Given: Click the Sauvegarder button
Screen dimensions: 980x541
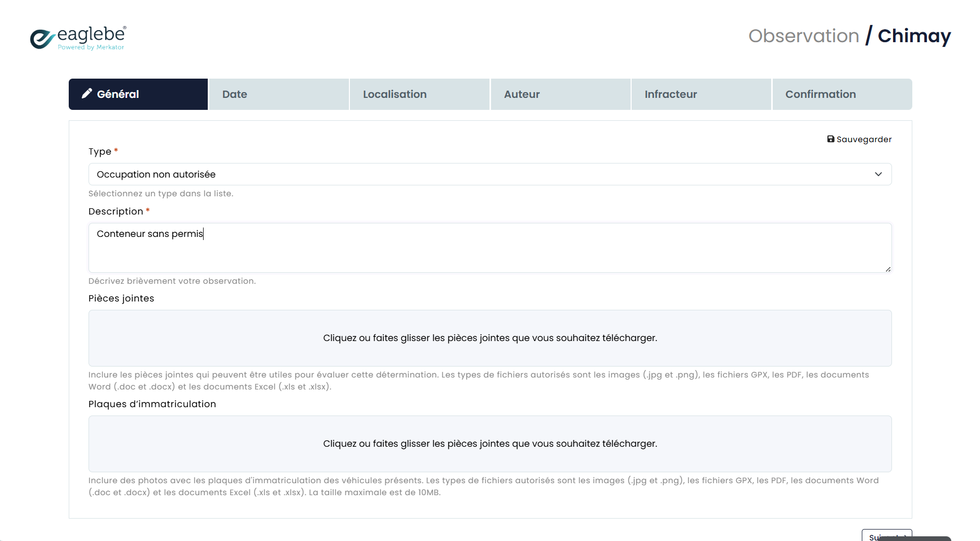Looking at the screenshot, I should (x=859, y=139).
